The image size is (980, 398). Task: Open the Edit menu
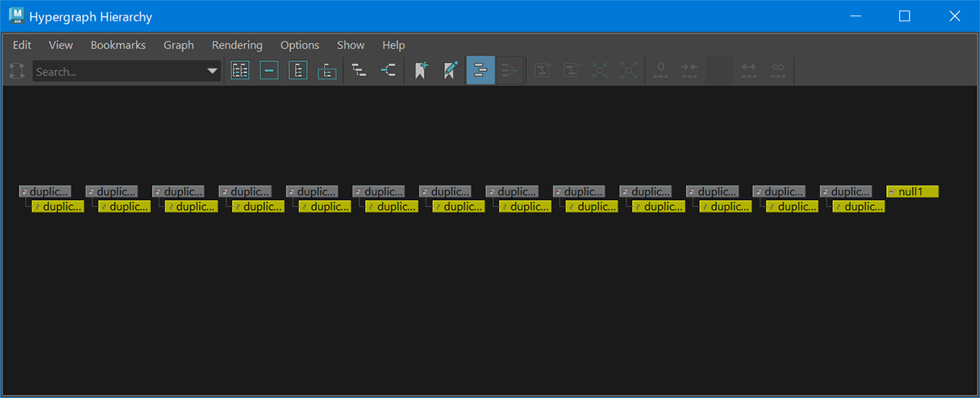pos(22,45)
